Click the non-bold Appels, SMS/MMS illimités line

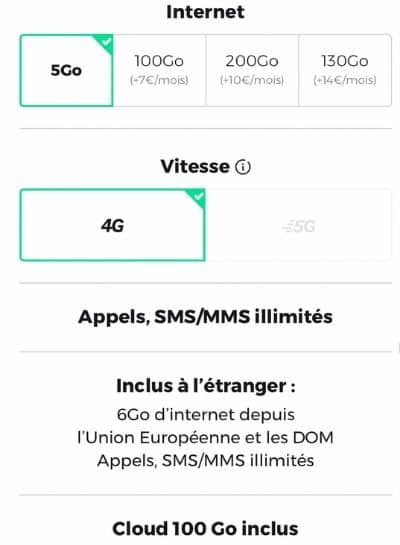(x=206, y=461)
